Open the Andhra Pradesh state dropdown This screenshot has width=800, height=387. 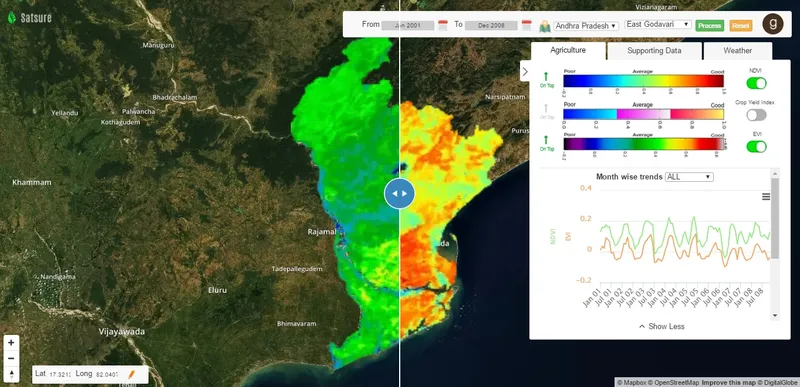point(586,25)
